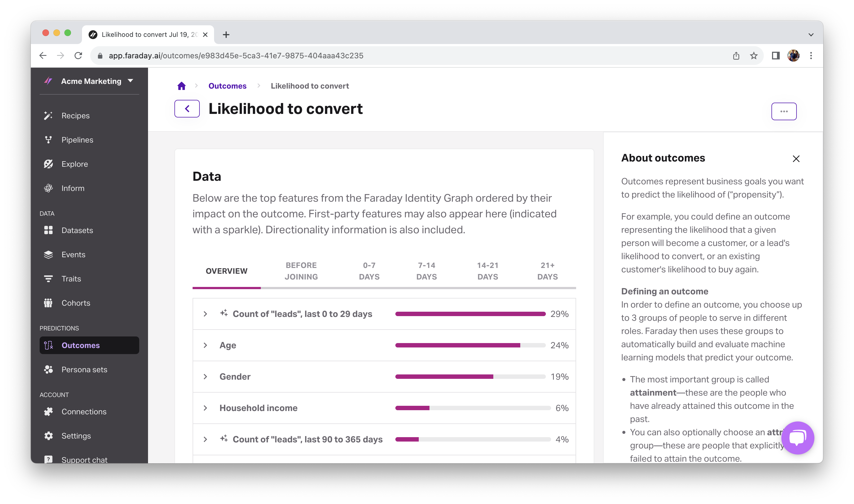Click the Datasets grid icon

(48, 230)
